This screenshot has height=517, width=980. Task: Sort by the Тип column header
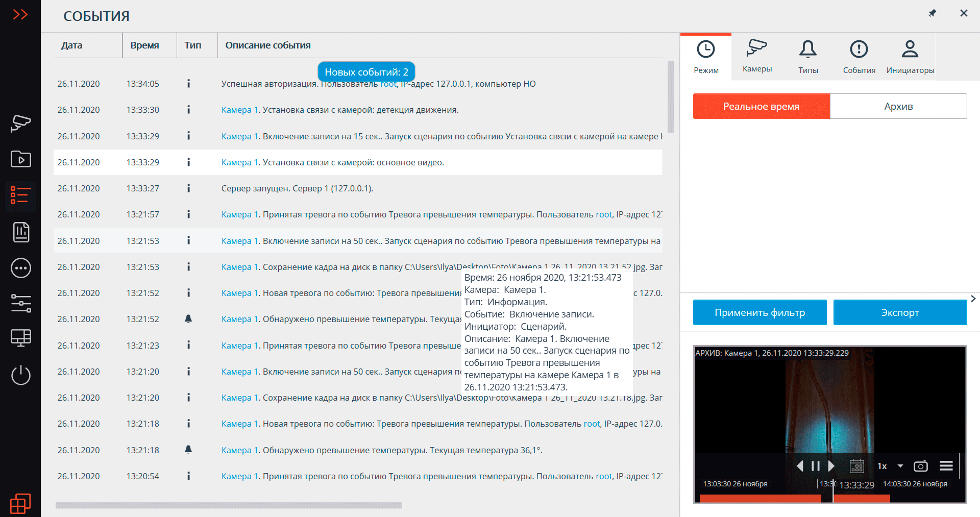click(193, 45)
